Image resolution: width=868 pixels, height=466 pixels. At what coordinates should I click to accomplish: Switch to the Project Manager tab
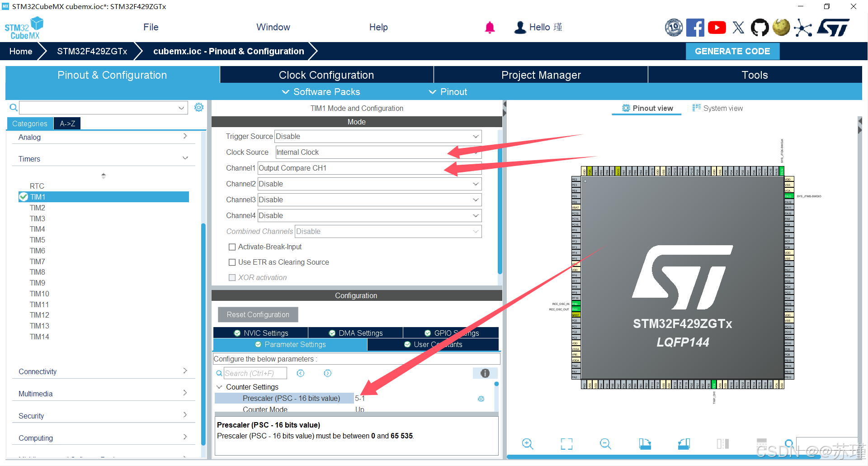click(x=541, y=75)
